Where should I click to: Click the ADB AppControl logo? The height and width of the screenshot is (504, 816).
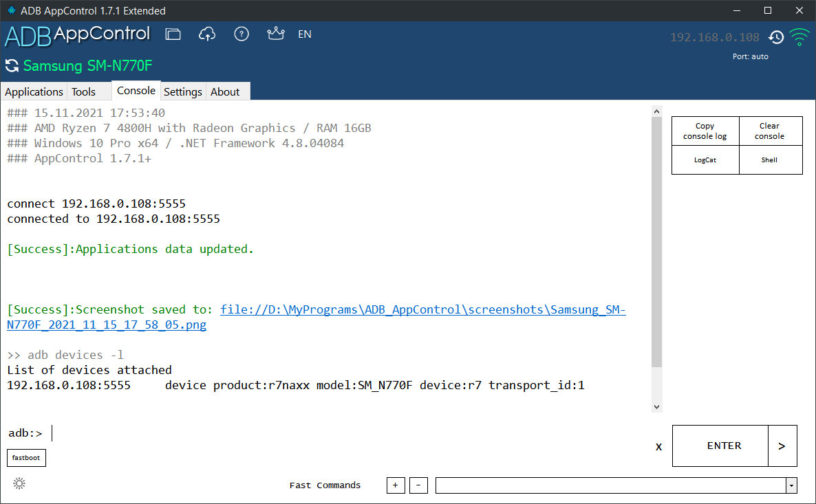(x=77, y=35)
